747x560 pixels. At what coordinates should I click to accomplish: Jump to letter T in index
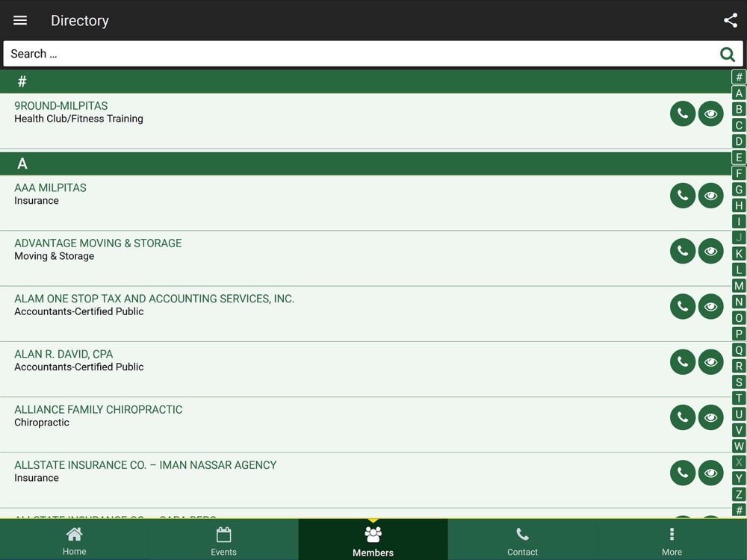(x=739, y=398)
